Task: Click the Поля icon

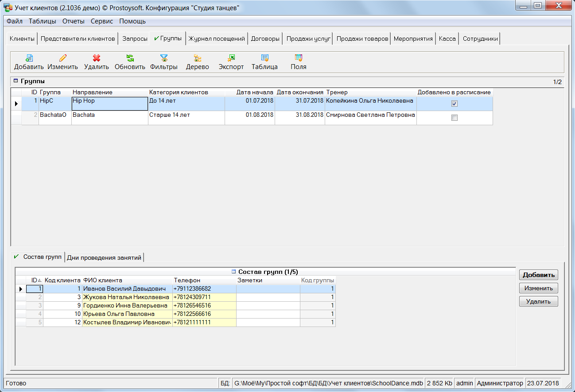Action: 299,58
